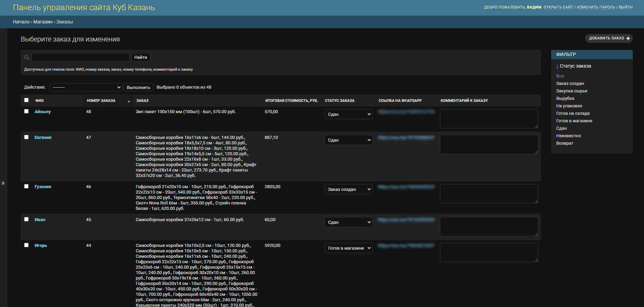
Task: Open the order for Гузелия
Action: point(43,186)
